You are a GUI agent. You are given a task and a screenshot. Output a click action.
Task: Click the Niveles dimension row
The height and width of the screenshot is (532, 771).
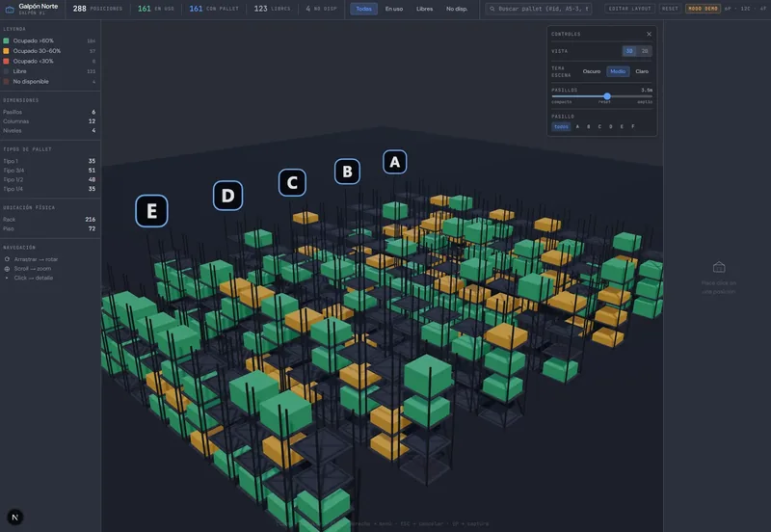point(49,131)
